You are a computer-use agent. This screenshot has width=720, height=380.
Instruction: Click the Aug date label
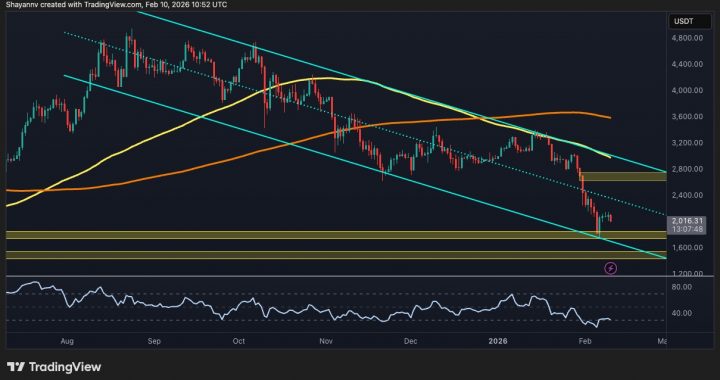[67, 341]
